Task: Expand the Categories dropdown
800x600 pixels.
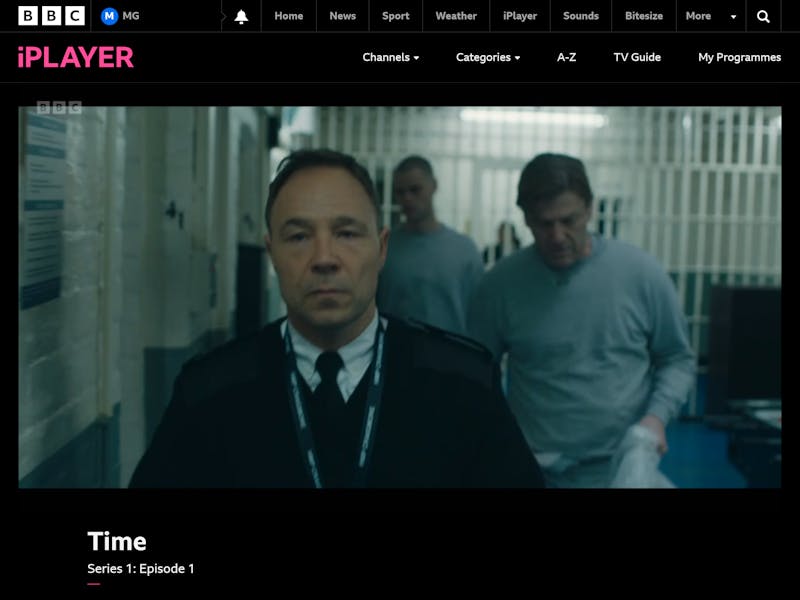Action: 488,57
